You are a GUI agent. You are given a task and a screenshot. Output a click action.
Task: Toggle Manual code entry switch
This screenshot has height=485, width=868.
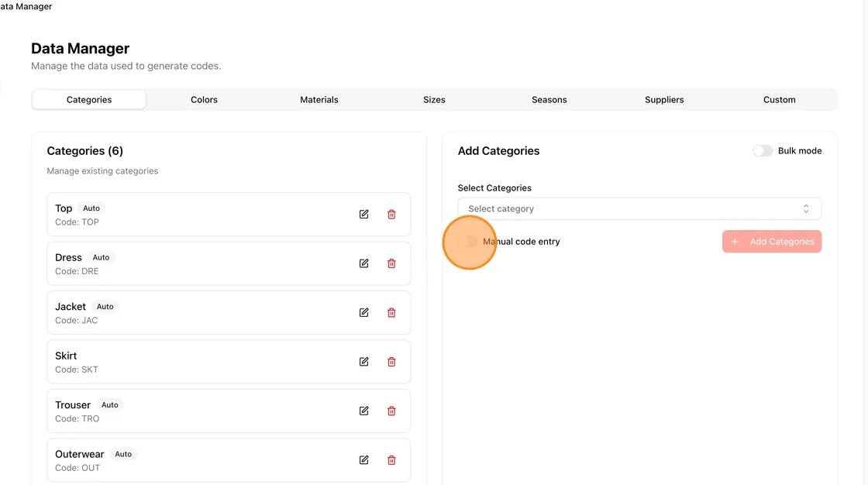(468, 242)
